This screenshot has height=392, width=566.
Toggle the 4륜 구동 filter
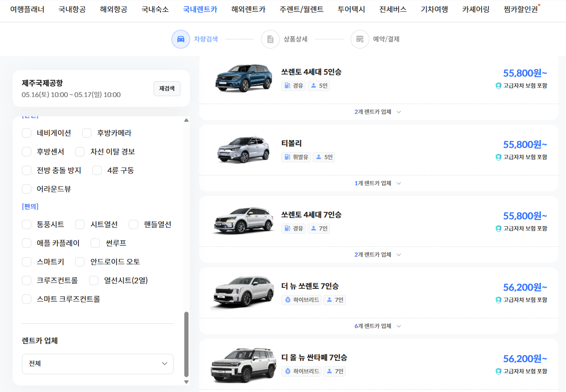[97, 170]
